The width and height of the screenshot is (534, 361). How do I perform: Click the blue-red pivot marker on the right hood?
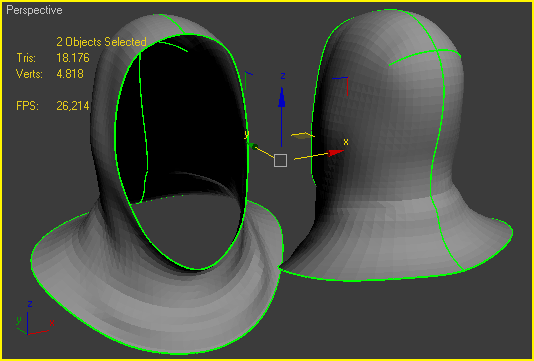[x=341, y=86]
